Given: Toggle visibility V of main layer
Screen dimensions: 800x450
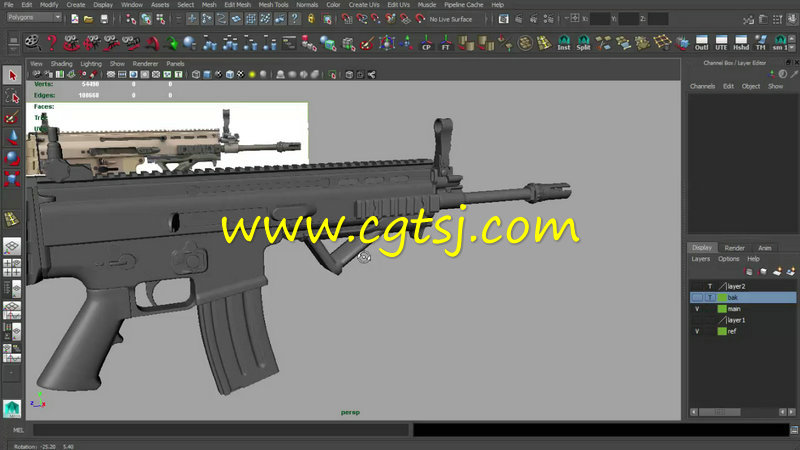Looking at the screenshot, I should pyautogui.click(x=697, y=309).
